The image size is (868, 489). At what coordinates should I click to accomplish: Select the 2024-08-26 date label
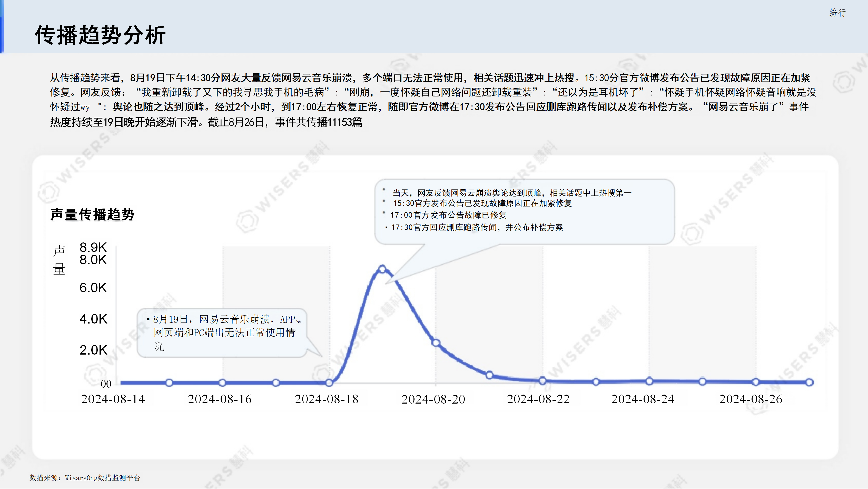coord(751,399)
